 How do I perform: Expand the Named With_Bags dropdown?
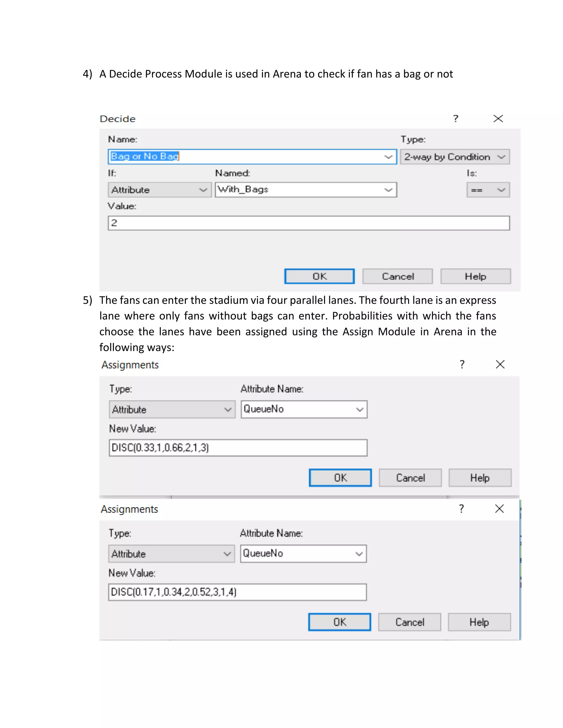[x=388, y=190]
